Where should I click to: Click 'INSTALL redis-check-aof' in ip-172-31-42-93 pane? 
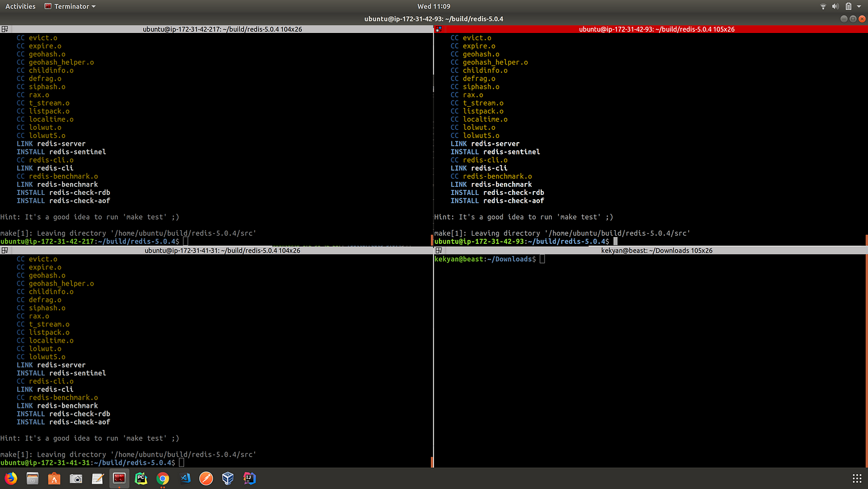(x=497, y=200)
